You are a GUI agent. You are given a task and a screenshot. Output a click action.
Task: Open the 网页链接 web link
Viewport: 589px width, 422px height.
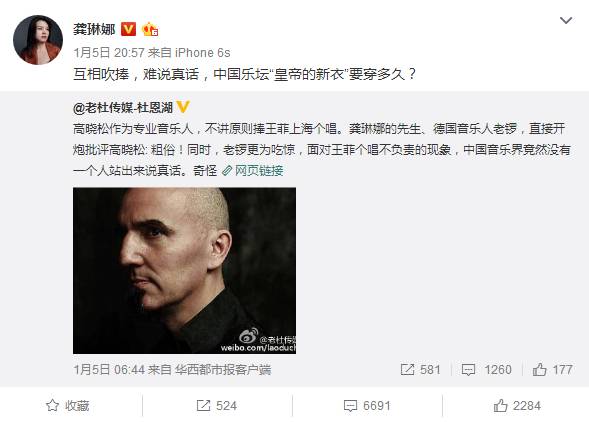pos(253,171)
